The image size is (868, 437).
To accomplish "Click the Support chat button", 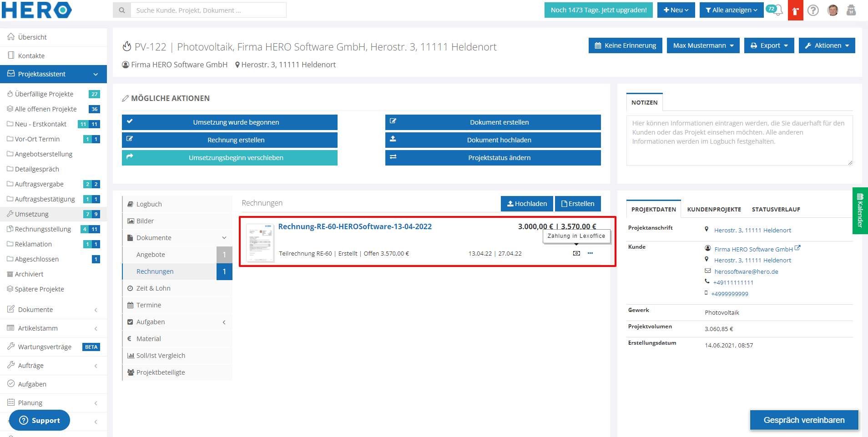I will tap(40, 420).
